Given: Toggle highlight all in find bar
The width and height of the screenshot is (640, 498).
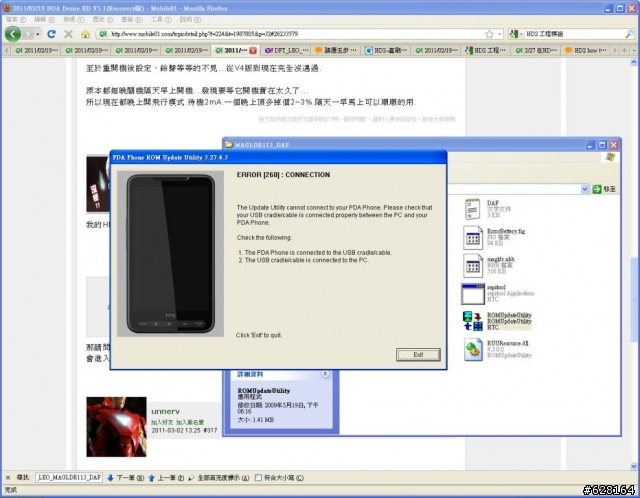Looking at the screenshot, I should (218, 478).
